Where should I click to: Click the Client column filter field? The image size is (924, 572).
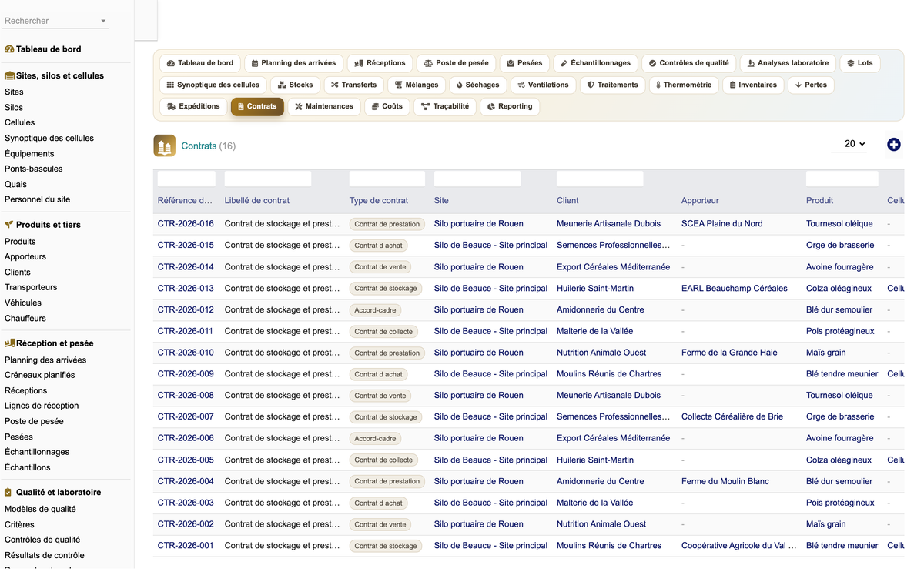pyautogui.click(x=600, y=179)
